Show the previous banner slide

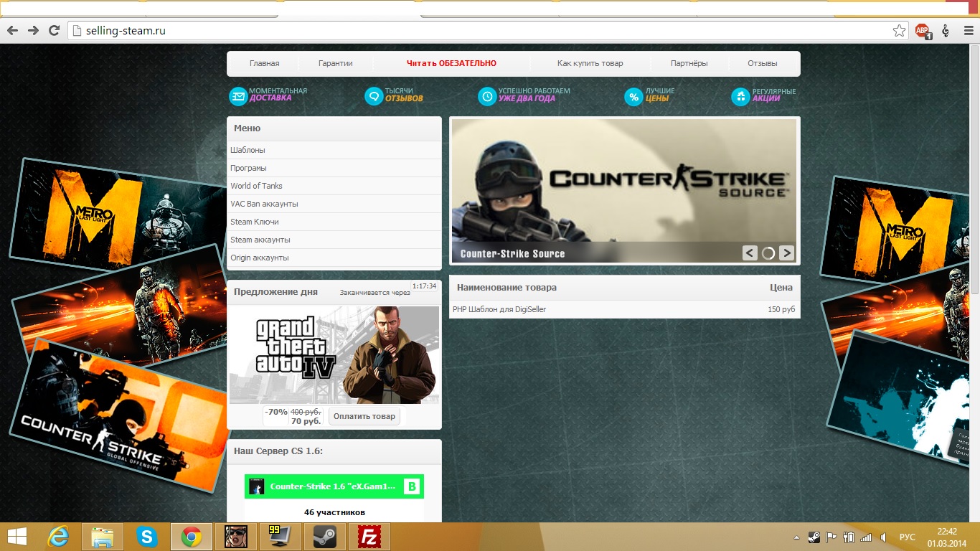click(750, 253)
